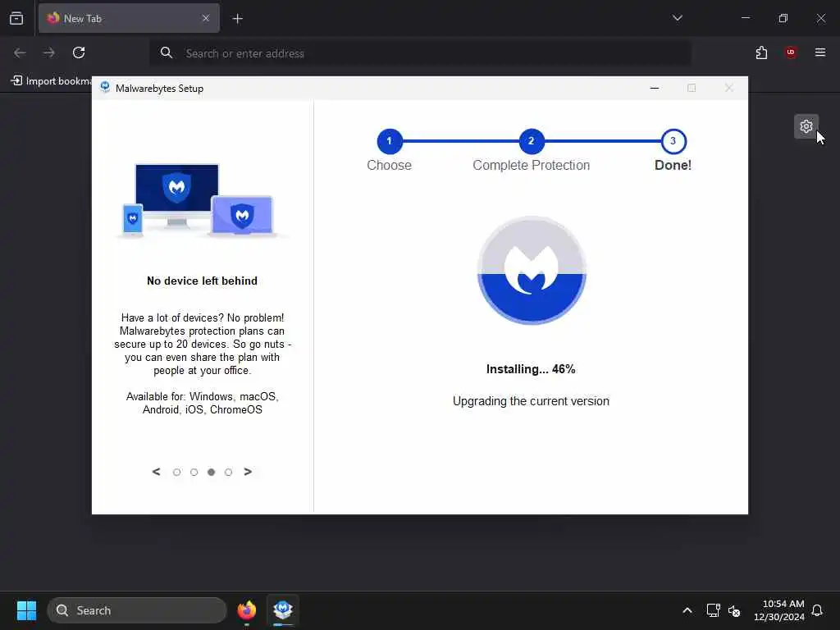Viewport: 840px width, 630px height.
Task: Open the clock showing 10:54 AM
Action: coord(779,610)
